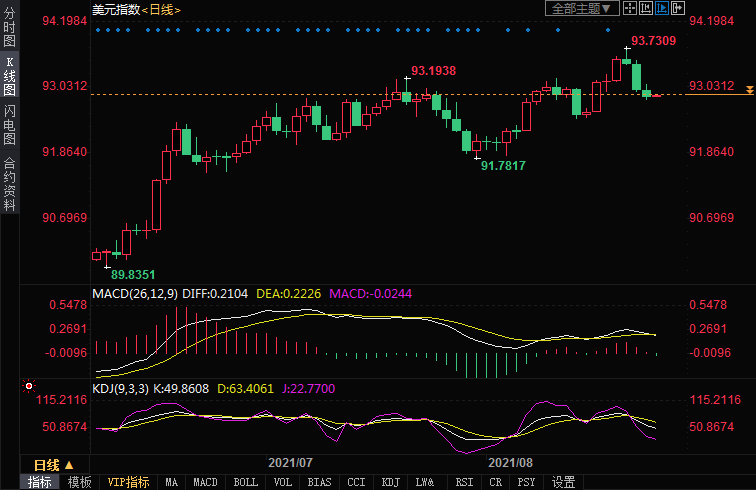
Task: Click the 93.7309 high price label
Action: tap(654, 41)
